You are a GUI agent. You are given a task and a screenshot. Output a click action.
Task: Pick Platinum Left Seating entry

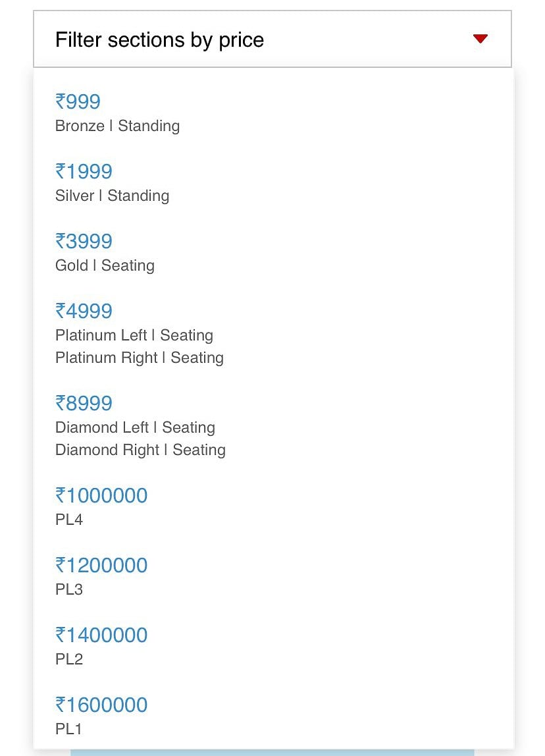[x=134, y=335]
